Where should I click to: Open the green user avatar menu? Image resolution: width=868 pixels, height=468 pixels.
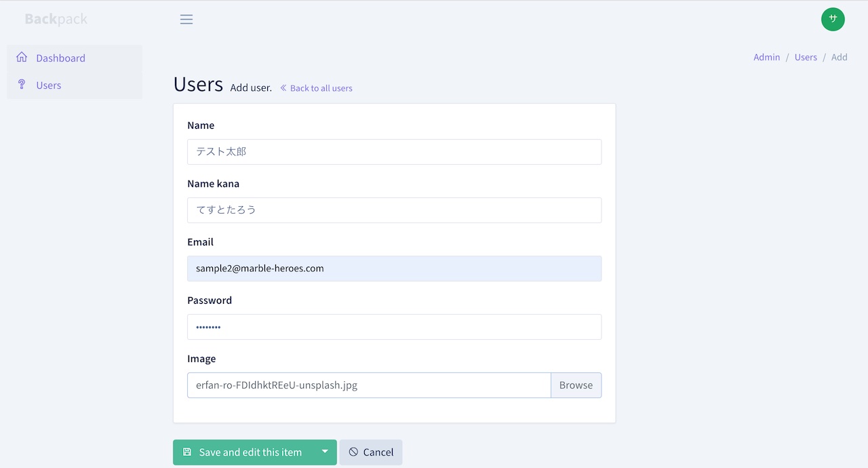(x=833, y=19)
